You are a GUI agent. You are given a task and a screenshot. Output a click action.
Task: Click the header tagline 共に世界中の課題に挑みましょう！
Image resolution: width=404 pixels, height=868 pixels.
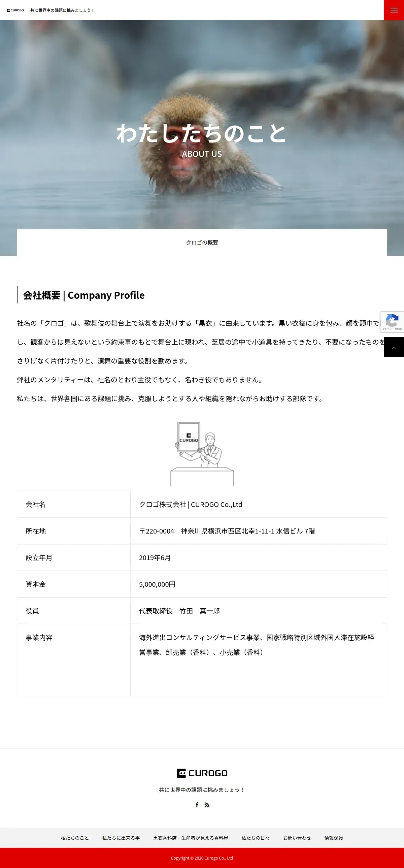62,10
